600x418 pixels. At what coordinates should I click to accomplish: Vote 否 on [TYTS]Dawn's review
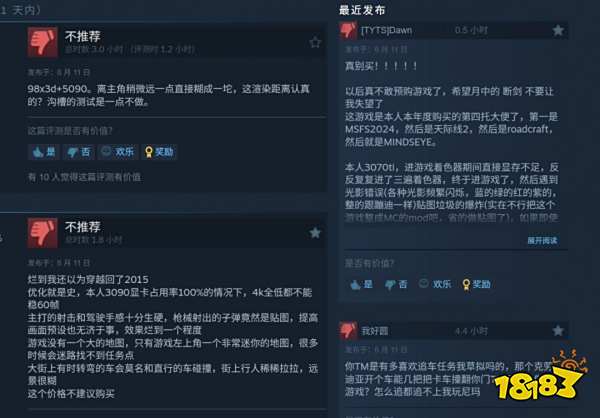[x=396, y=284]
